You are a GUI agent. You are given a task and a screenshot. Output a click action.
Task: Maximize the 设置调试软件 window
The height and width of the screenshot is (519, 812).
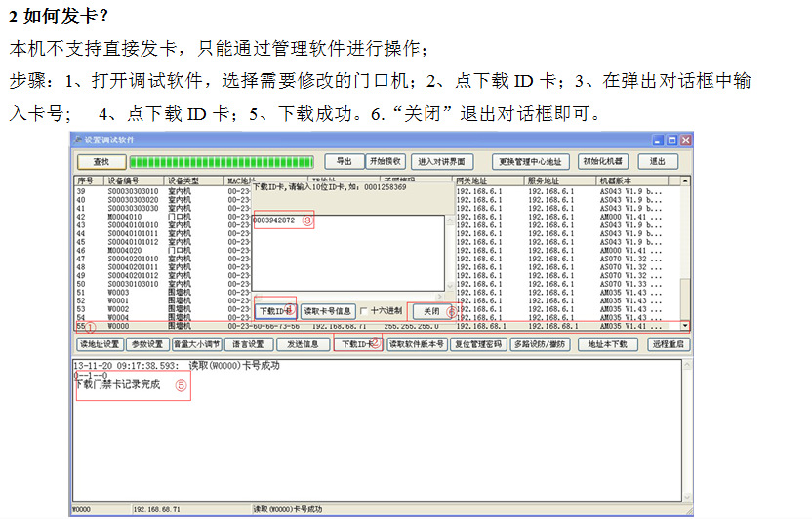671,140
